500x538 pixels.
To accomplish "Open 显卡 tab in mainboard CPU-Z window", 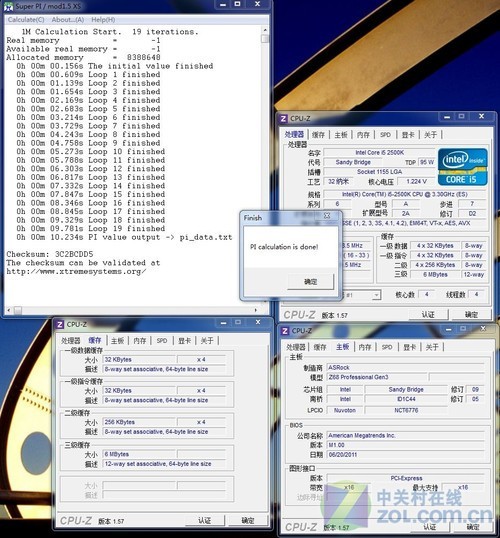I will (409, 347).
